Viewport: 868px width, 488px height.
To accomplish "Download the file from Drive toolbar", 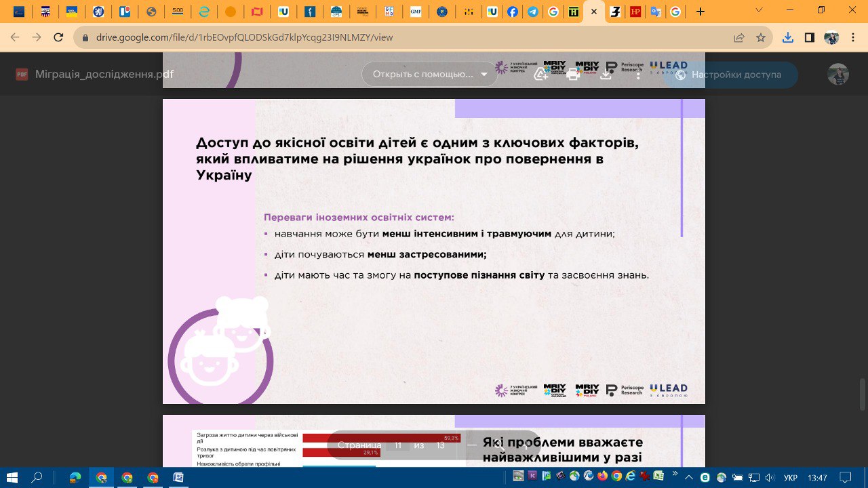I will click(606, 75).
